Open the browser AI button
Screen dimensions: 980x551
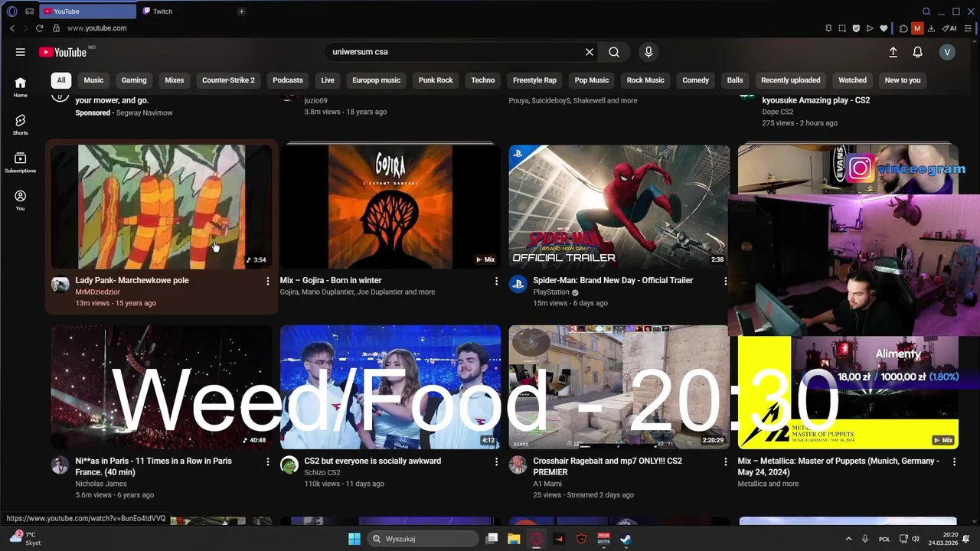point(949,28)
